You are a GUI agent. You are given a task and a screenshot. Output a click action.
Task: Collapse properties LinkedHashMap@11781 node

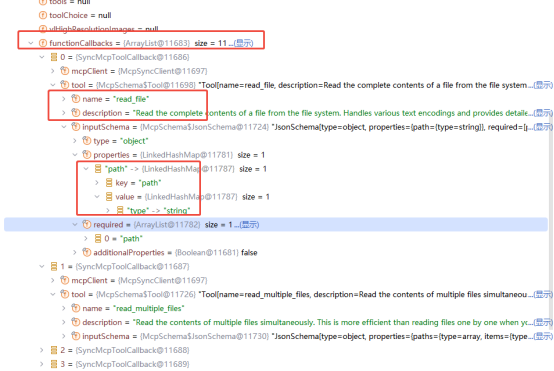point(75,155)
